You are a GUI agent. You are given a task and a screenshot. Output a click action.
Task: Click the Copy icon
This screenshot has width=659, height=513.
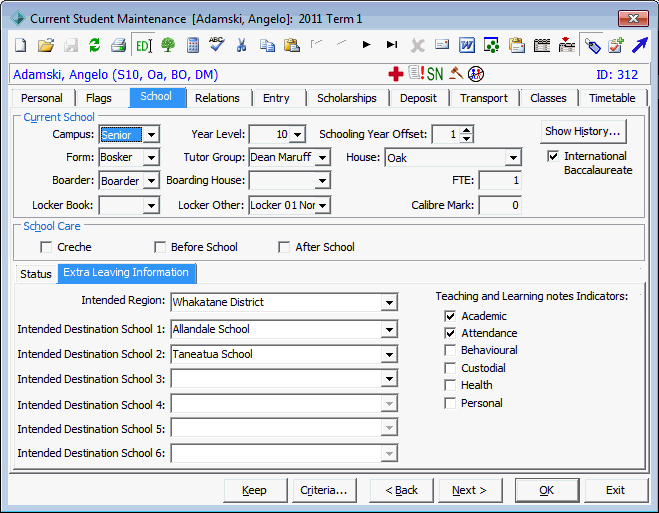pyautogui.click(x=267, y=45)
